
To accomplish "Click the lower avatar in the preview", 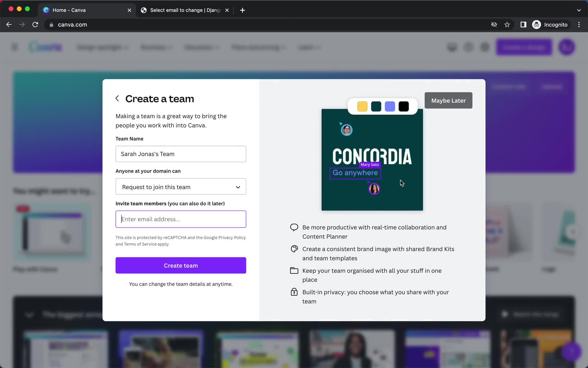I will pyautogui.click(x=374, y=189).
